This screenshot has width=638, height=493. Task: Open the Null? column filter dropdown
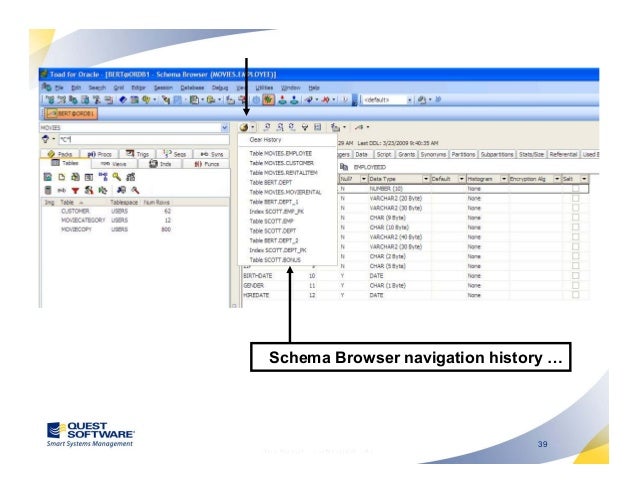(363, 179)
